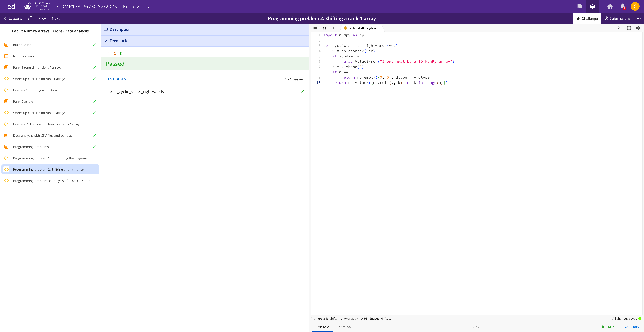
Task: Open Programming problem 3: Analysis of COVID-19 data
Action: pos(50,181)
